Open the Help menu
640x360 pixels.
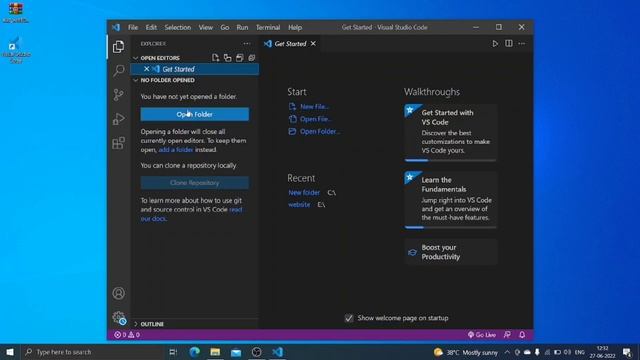[x=295, y=27]
